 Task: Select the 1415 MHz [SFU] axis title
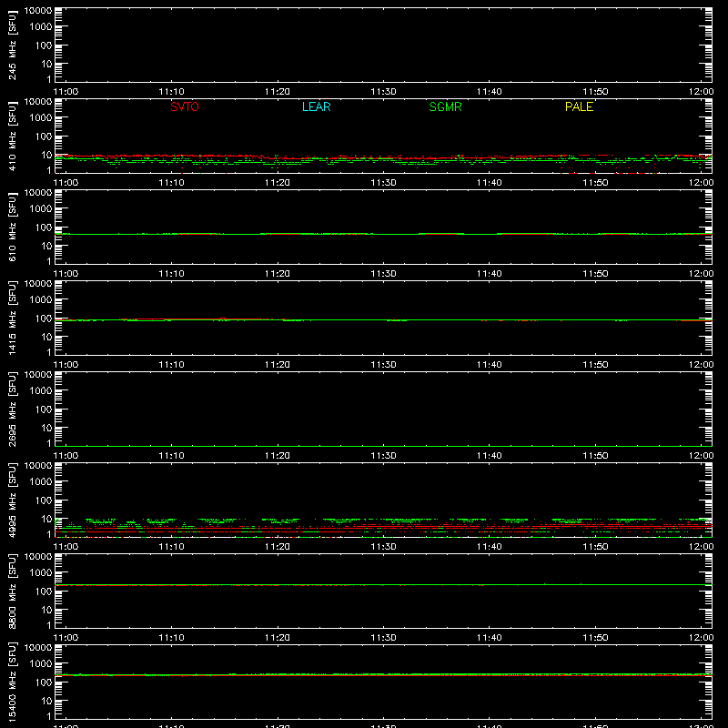coord(13,318)
